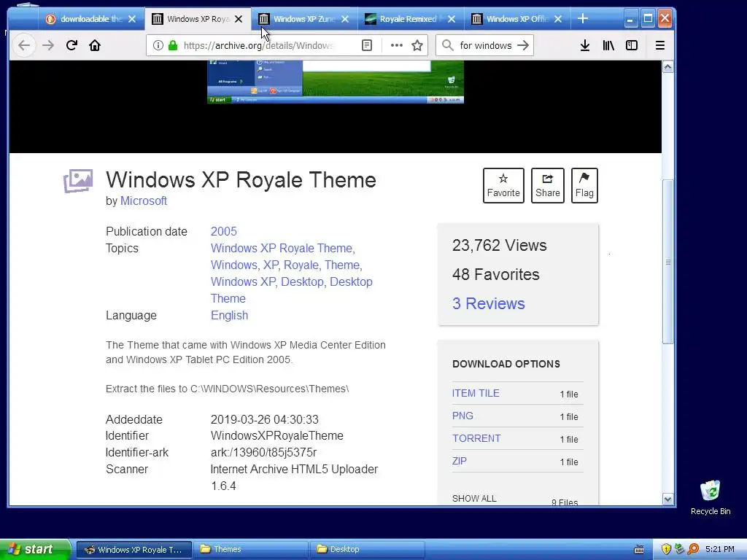Viewport: 747px width, 560px height.
Task: Bookmark this page with the star
Action: 417,45
